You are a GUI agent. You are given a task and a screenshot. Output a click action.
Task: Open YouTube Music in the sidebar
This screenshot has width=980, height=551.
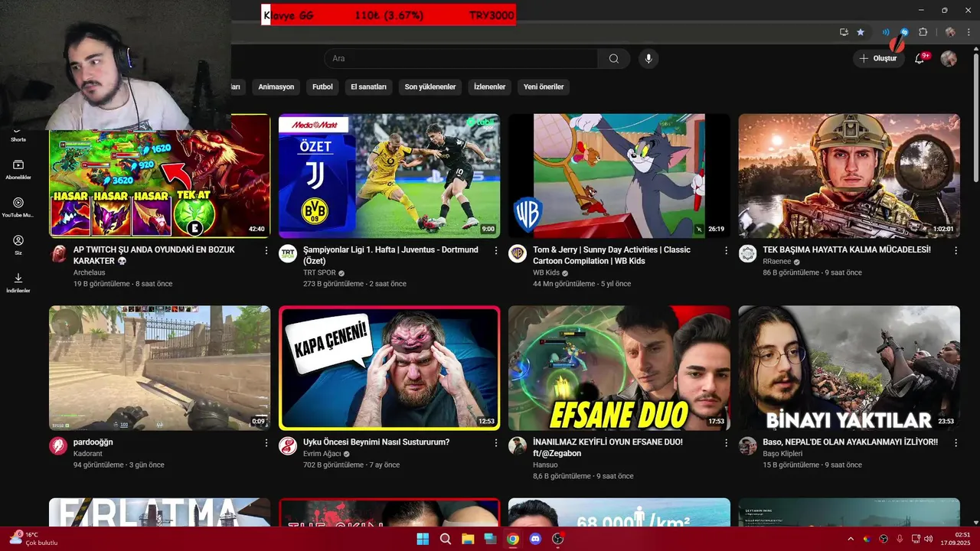tap(18, 207)
